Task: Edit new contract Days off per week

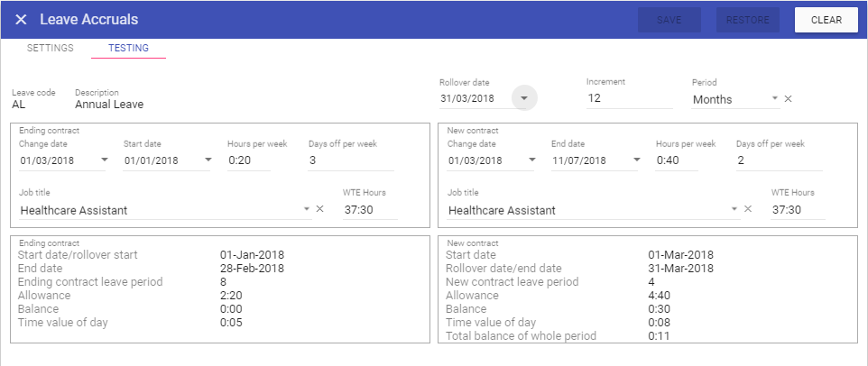Action: click(x=778, y=160)
